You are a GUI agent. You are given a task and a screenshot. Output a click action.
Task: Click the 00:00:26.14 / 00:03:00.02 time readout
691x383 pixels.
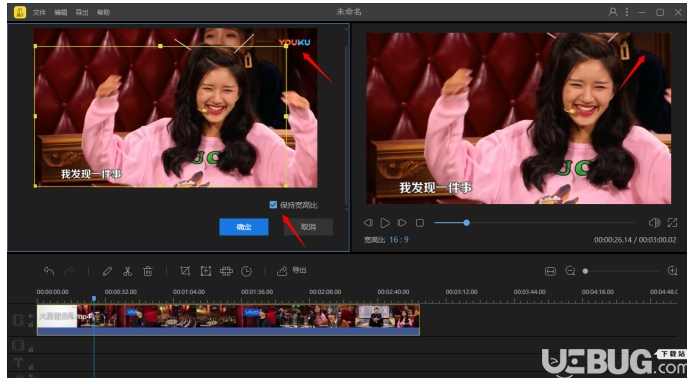pos(635,240)
